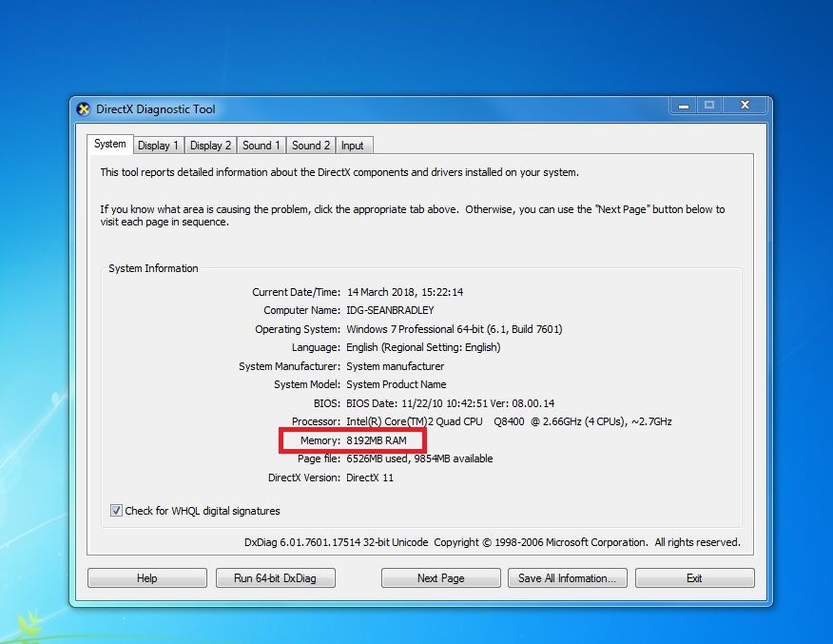Click "Windows 7 Professional 64-bit" operating system value
833x644 pixels.
(x=455, y=329)
